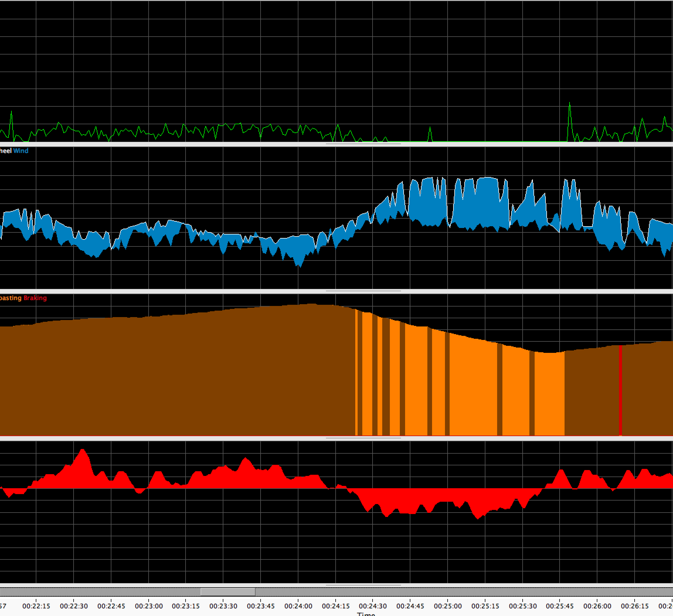Image resolution: width=673 pixels, height=616 pixels.
Task: Click the horizontal time scrollbar thumb
Action: click(228, 592)
